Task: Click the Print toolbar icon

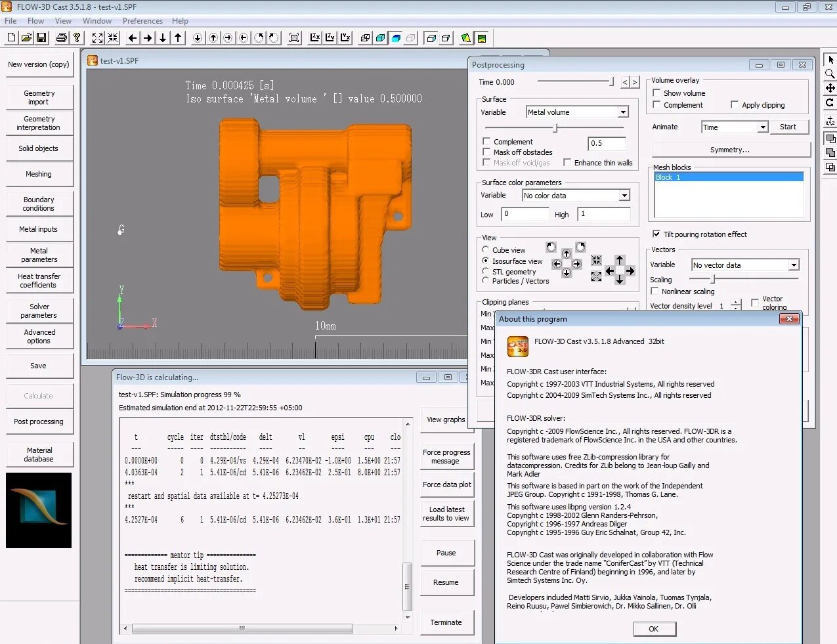Action: click(62, 38)
